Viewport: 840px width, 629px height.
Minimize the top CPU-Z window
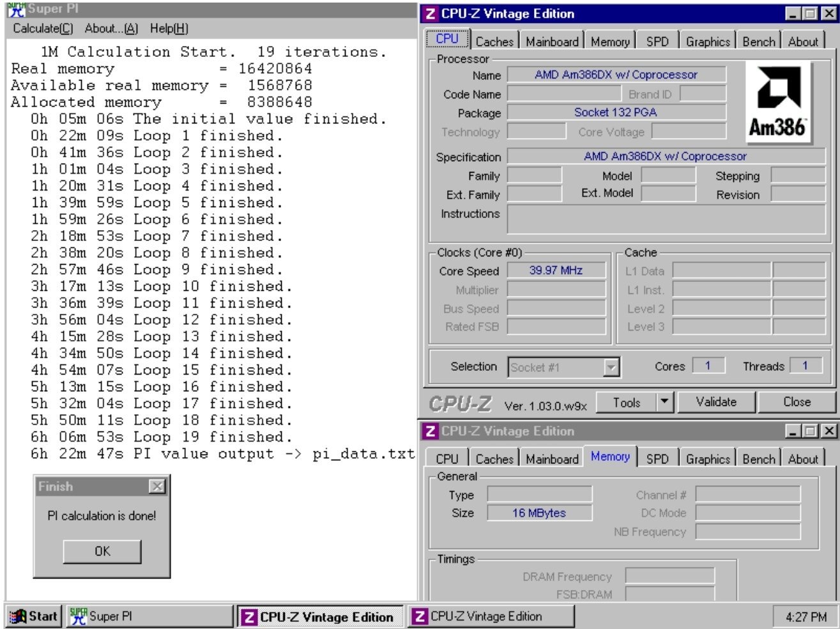[x=792, y=14]
